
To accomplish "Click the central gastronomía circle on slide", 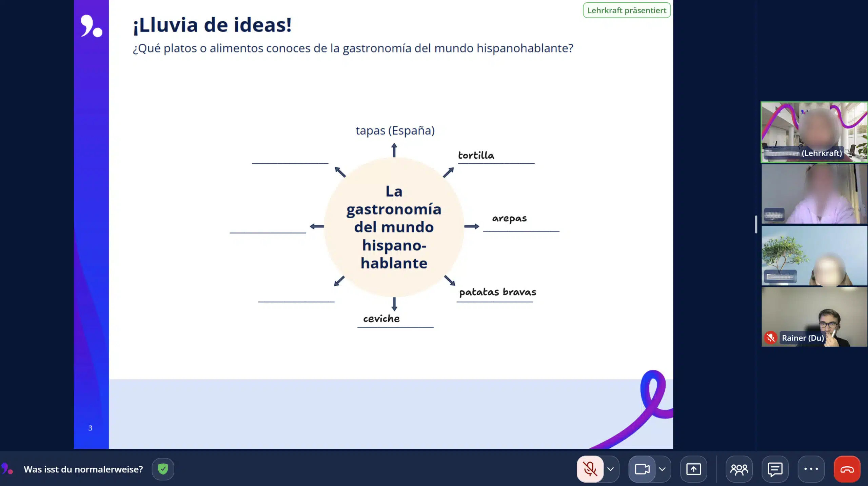I will [394, 227].
